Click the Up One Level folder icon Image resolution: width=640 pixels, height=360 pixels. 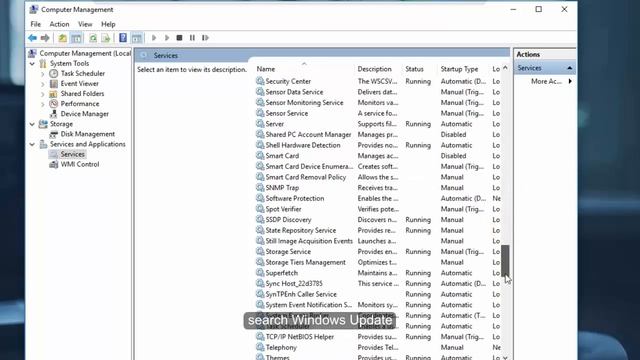[62, 38]
